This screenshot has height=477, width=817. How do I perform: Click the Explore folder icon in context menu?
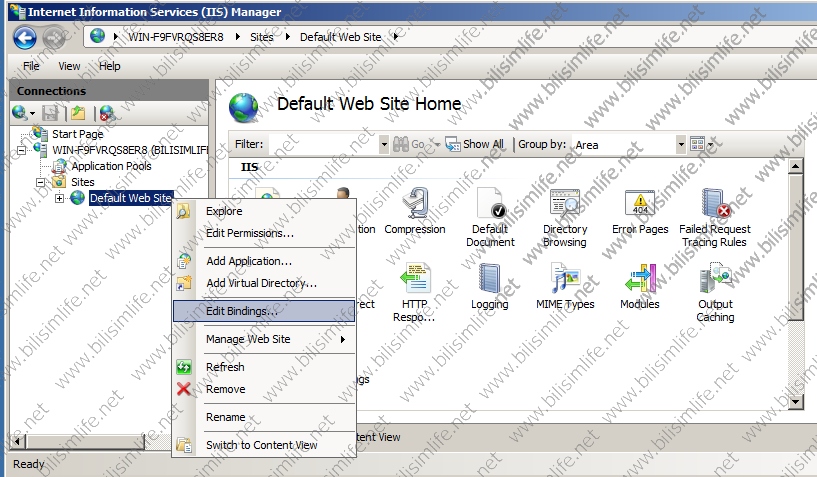[183, 211]
